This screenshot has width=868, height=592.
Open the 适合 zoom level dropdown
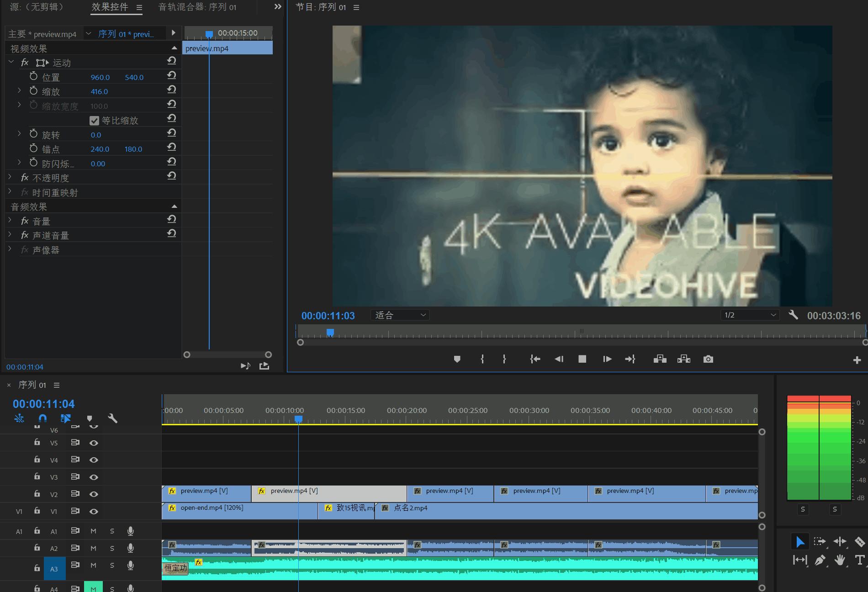[x=400, y=315]
